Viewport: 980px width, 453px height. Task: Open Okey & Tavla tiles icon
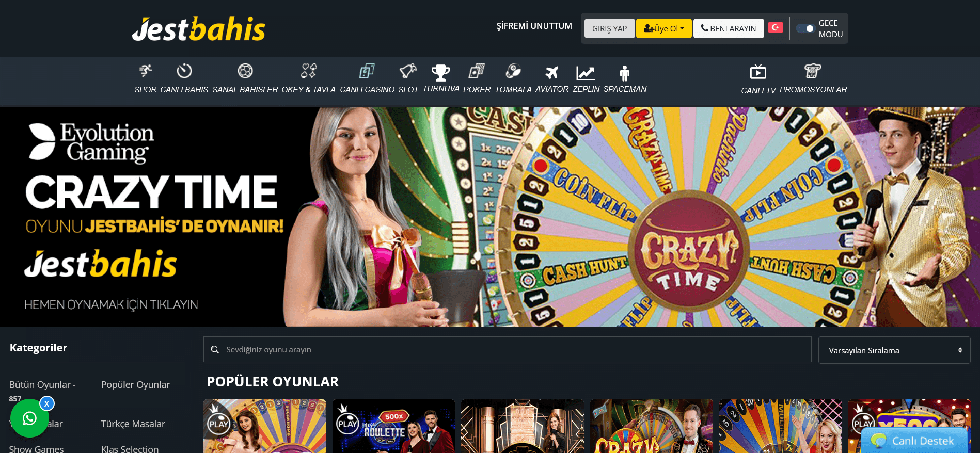pos(309,71)
